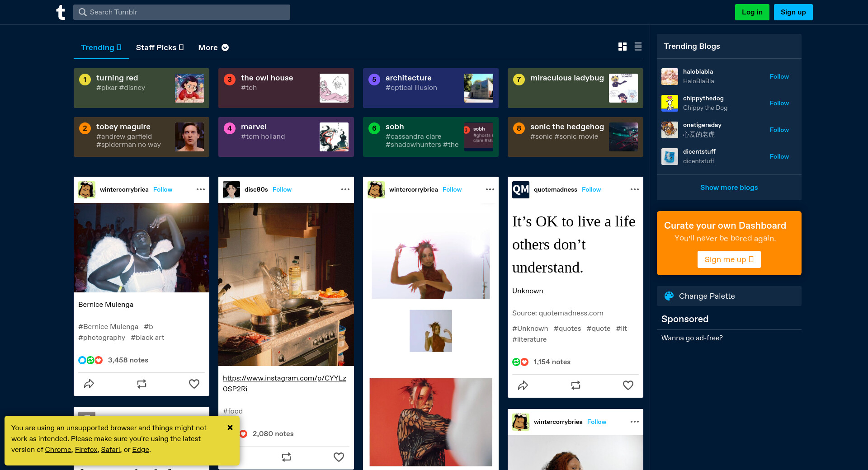The width and height of the screenshot is (868, 470).
Task: Expand the More dropdown menu
Action: click(213, 47)
